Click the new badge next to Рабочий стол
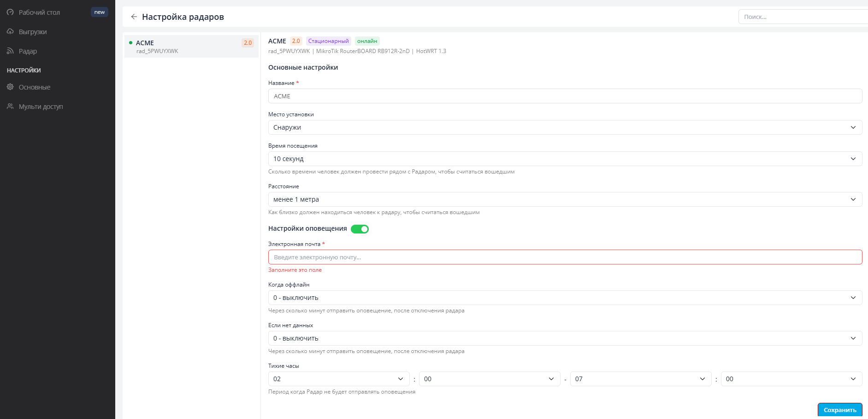The width and height of the screenshot is (868, 419). coord(100,12)
